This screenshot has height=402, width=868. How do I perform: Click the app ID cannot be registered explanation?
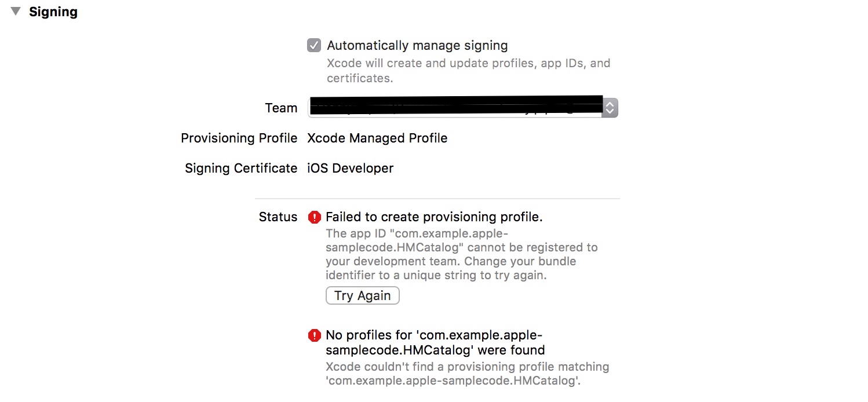461,254
